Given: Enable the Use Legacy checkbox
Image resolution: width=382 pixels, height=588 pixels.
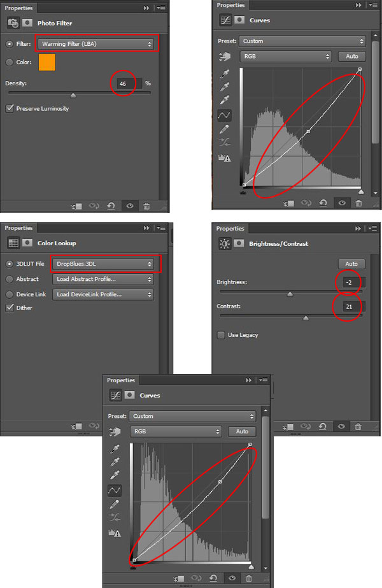Looking at the screenshot, I should point(221,335).
